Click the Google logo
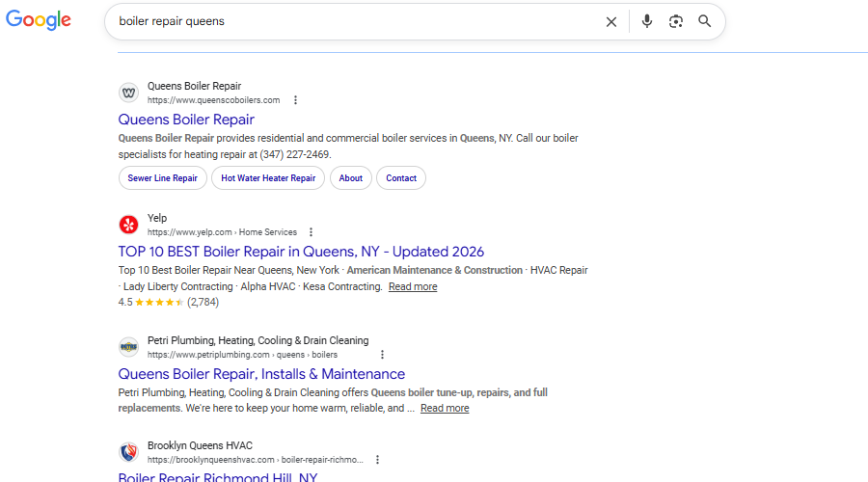868x482 pixels. [x=39, y=20]
